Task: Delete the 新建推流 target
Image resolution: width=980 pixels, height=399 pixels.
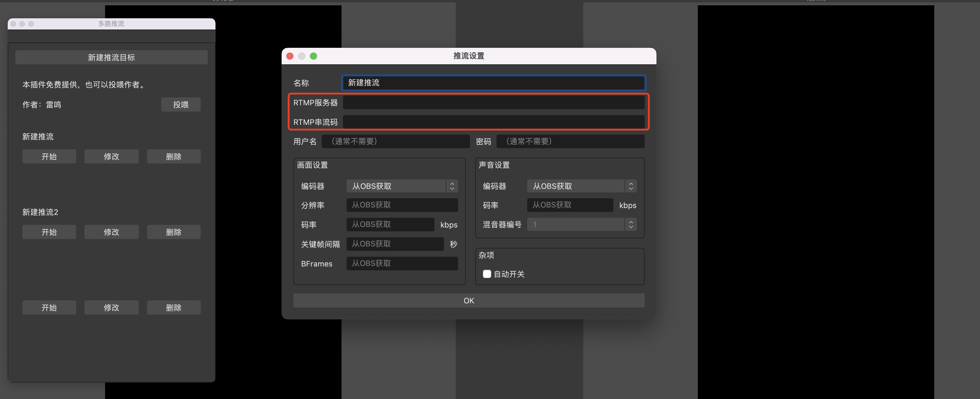Action: 174,156
